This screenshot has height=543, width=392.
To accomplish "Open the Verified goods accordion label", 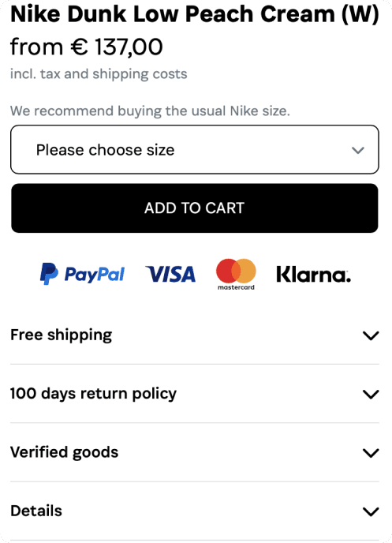I will point(65,452).
